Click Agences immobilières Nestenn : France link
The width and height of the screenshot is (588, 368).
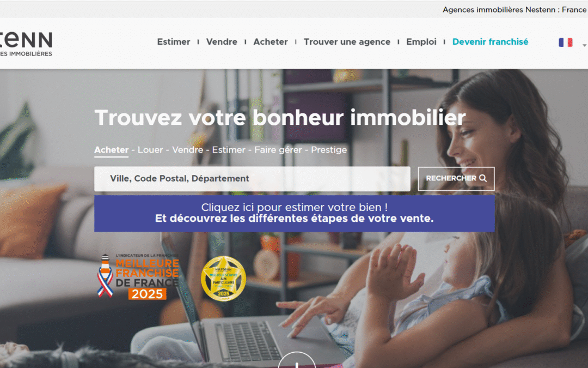pyautogui.click(x=514, y=10)
